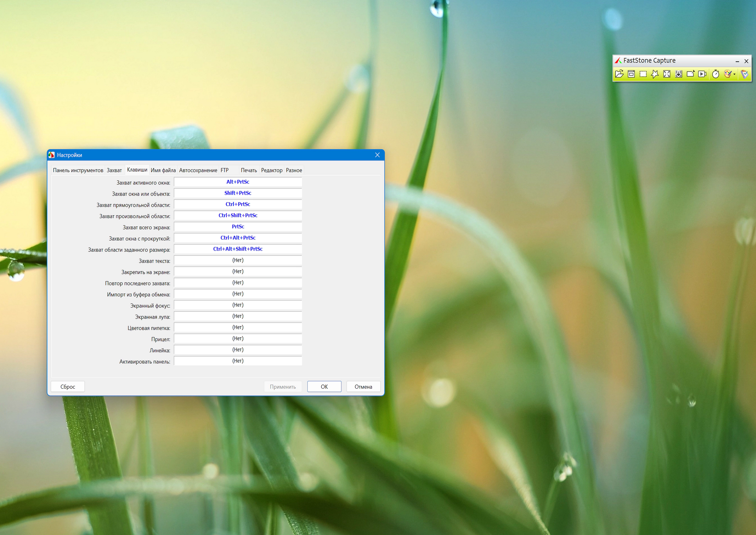Click the Сброс button

[68, 387]
